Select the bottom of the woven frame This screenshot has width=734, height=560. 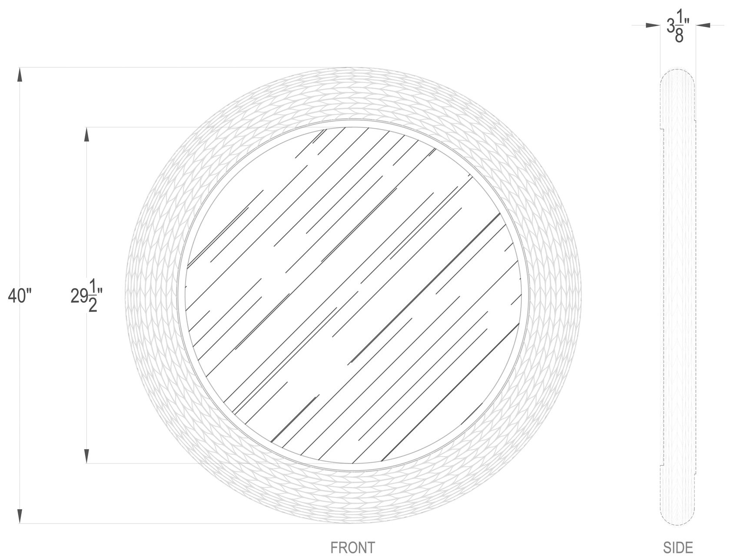coord(352,497)
